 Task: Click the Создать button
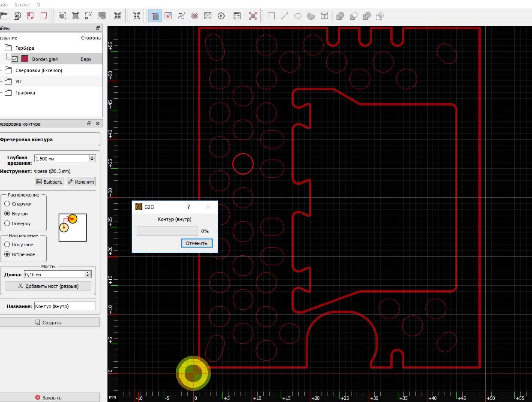click(49, 322)
